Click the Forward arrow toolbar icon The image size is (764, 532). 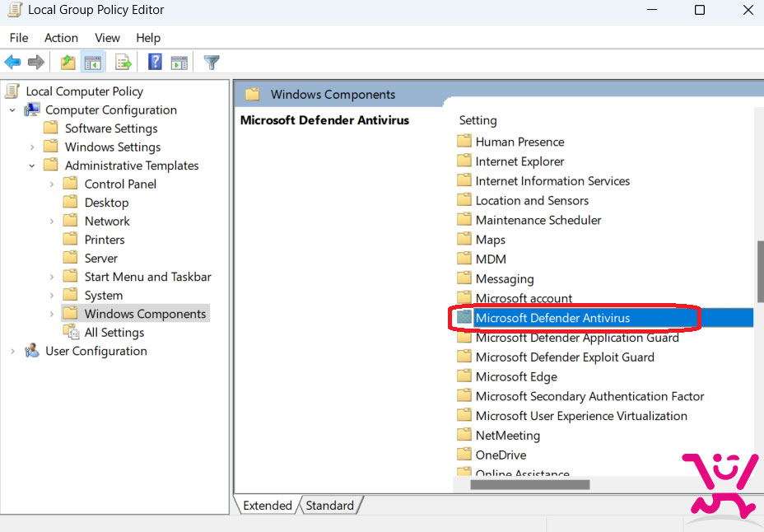pyautogui.click(x=36, y=63)
